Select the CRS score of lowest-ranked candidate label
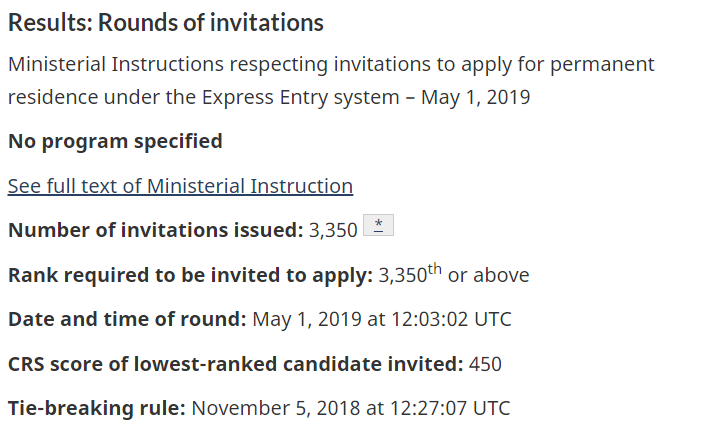 click(236, 364)
